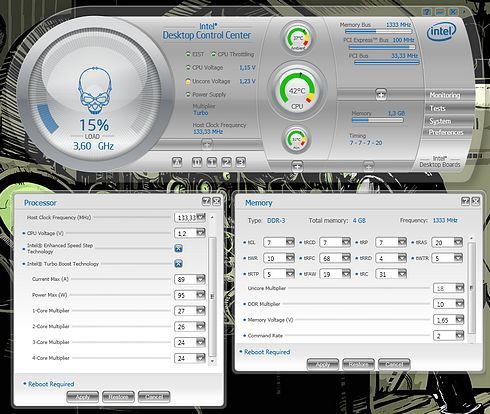Open the Preferences tab
The image size is (490, 414).
[x=447, y=132]
